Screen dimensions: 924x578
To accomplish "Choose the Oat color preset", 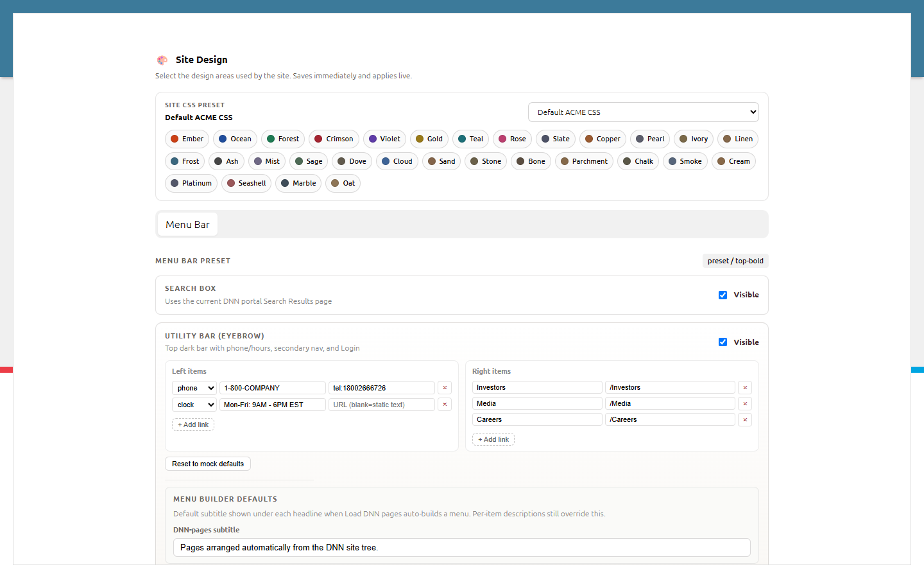I will [343, 183].
